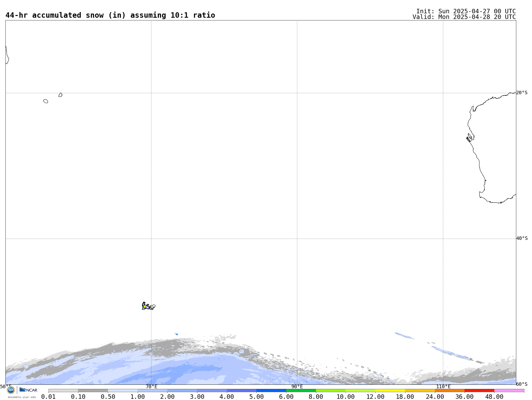This screenshot has height=400, width=532.
Task: Click the 12.00 colorbar tick value
Action: pyautogui.click(x=375, y=397)
